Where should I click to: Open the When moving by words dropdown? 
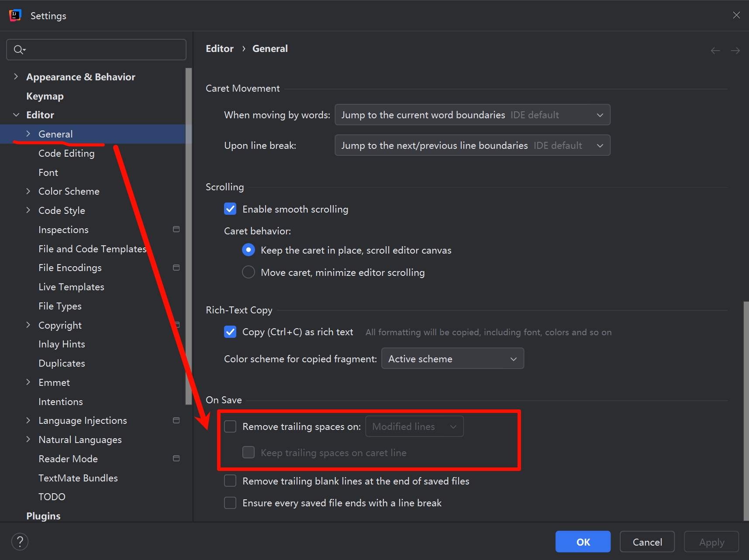(x=472, y=115)
